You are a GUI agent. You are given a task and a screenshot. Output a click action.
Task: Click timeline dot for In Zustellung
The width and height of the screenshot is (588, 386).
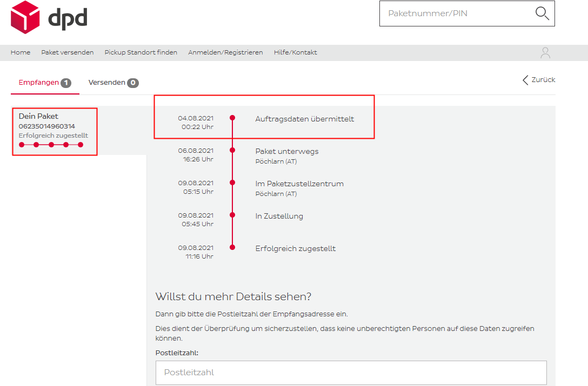tap(232, 215)
